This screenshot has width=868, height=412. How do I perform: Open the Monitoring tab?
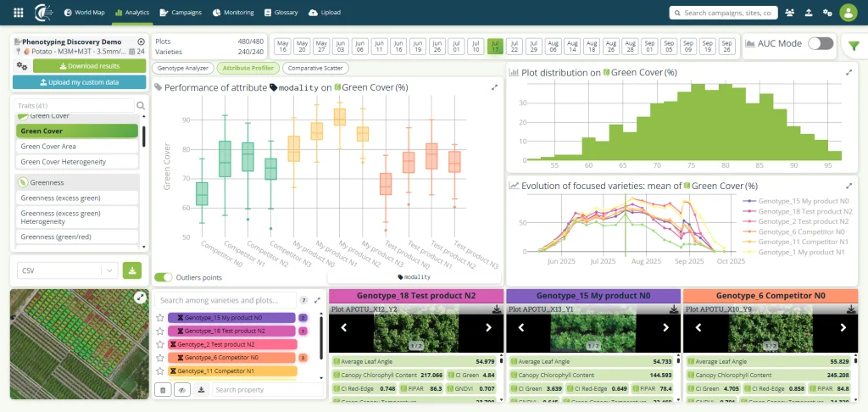click(233, 12)
